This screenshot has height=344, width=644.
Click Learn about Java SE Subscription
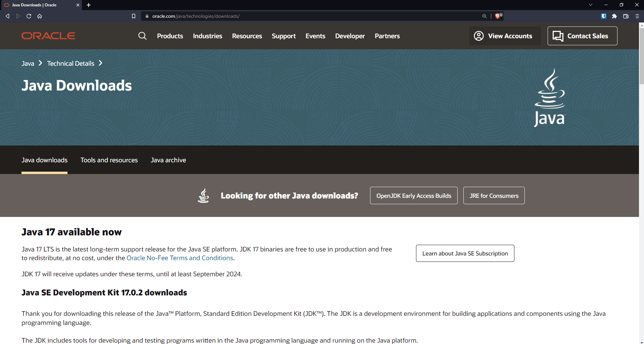pyautogui.click(x=465, y=253)
